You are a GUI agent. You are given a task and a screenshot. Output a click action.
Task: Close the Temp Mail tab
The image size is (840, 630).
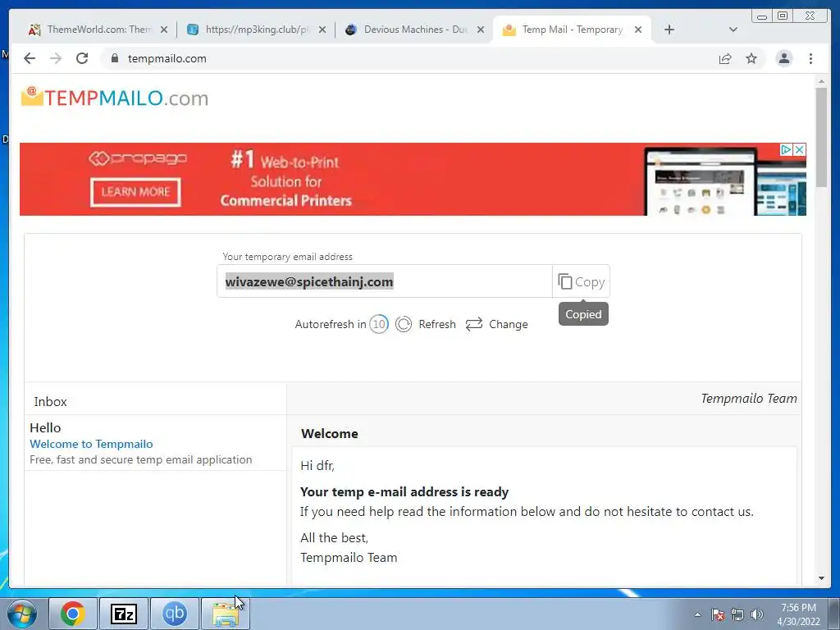pyautogui.click(x=638, y=30)
